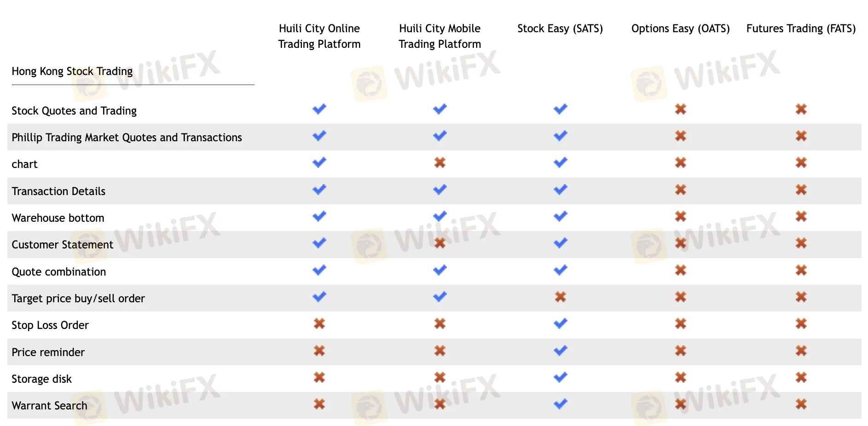Select the Huili City Online Trading Platform header
868x426 pixels.
(319, 36)
